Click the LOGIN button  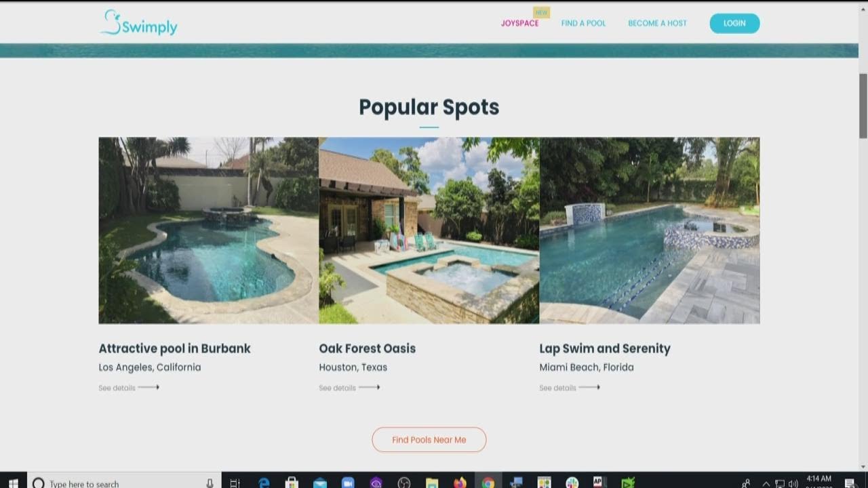coord(734,23)
